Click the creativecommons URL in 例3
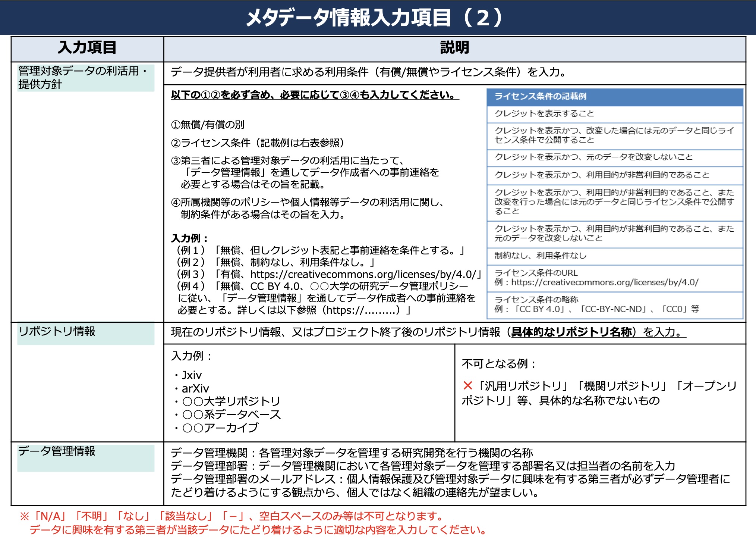This screenshot has height=538, width=756. pyautogui.click(x=363, y=275)
